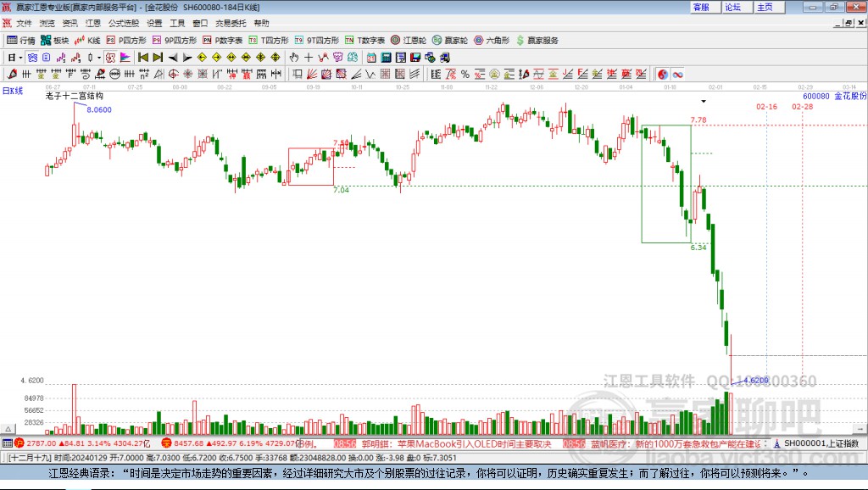Click the 日K线 period label
Viewport: 868px width, 490px height.
(x=12, y=91)
